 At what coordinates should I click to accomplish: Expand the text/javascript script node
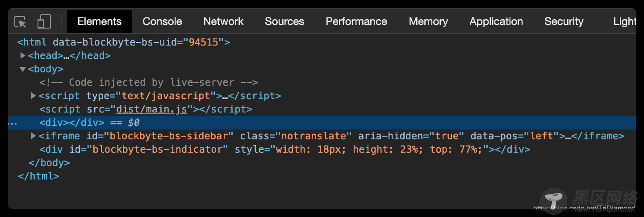(33, 96)
